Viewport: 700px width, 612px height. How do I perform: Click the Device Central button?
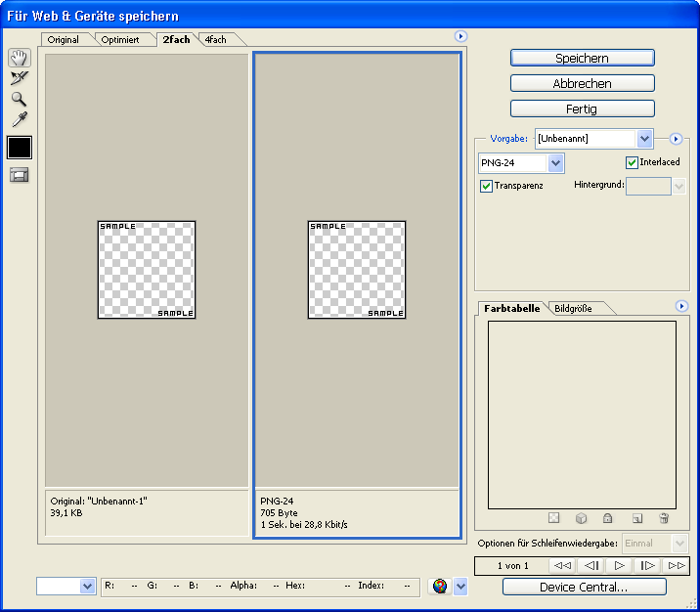tap(584, 588)
